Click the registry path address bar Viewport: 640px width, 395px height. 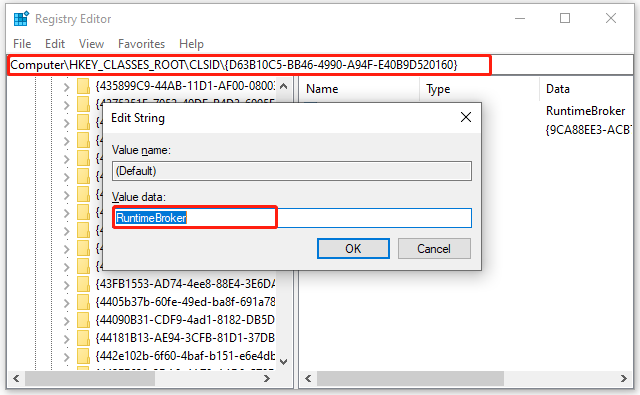click(320, 65)
